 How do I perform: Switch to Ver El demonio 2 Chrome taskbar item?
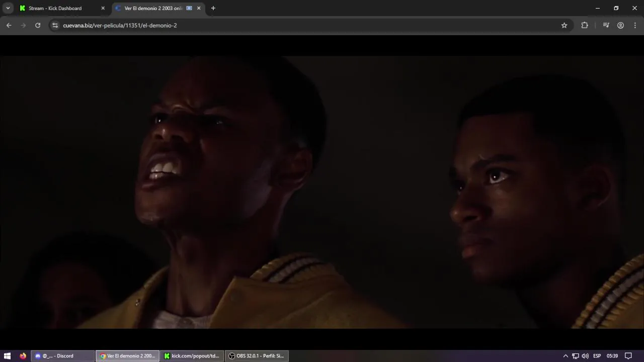tap(128, 356)
